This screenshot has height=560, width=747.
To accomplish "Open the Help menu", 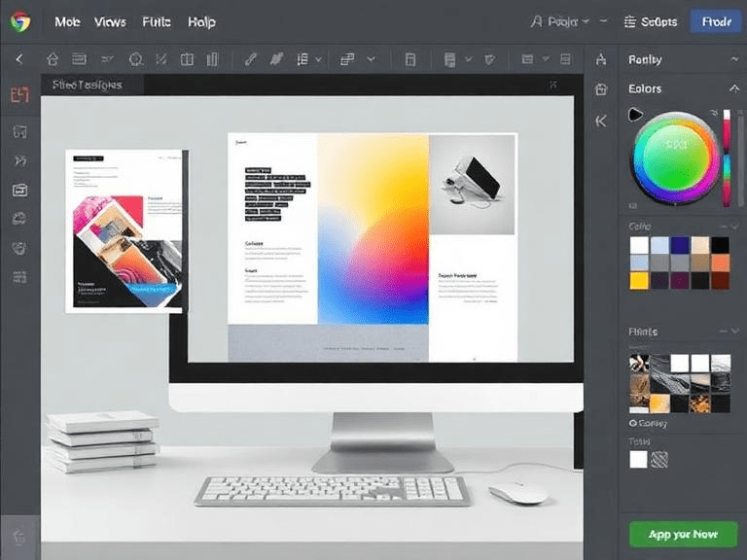I will pyautogui.click(x=201, y=21).
